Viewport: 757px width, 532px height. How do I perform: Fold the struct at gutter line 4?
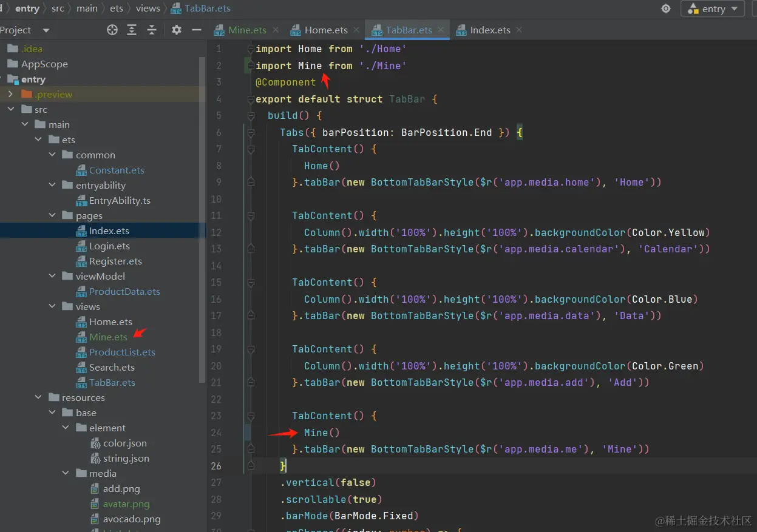coord(251,99)
